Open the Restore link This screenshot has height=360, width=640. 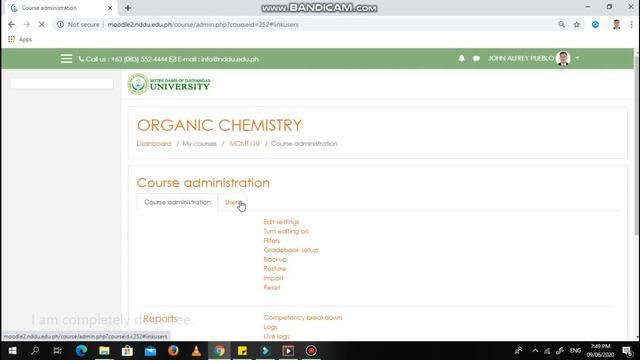(x=275, y=269)
